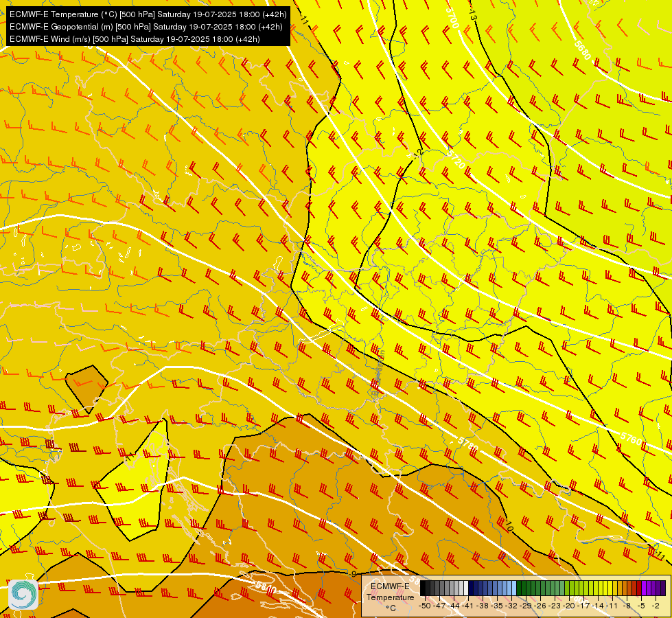Click the -47 legend tick label
Viewport: 672px width, 618px height.
click(439, 606)
